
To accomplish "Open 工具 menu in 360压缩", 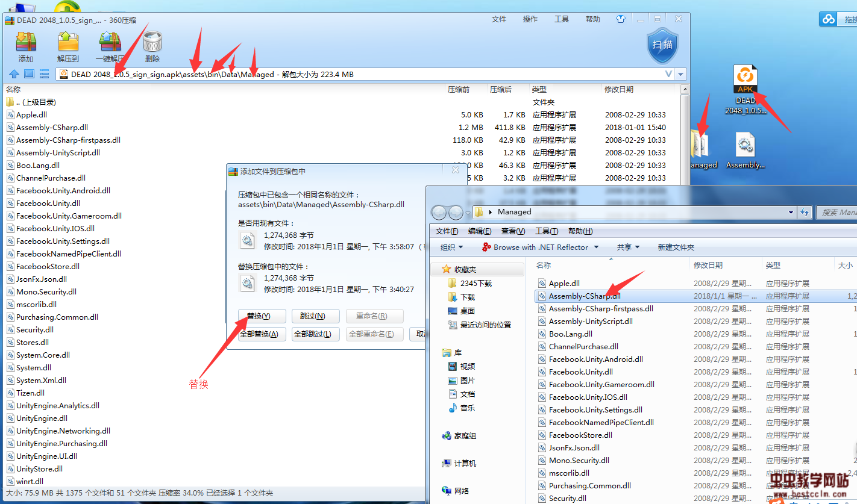I will click(562, 19).
